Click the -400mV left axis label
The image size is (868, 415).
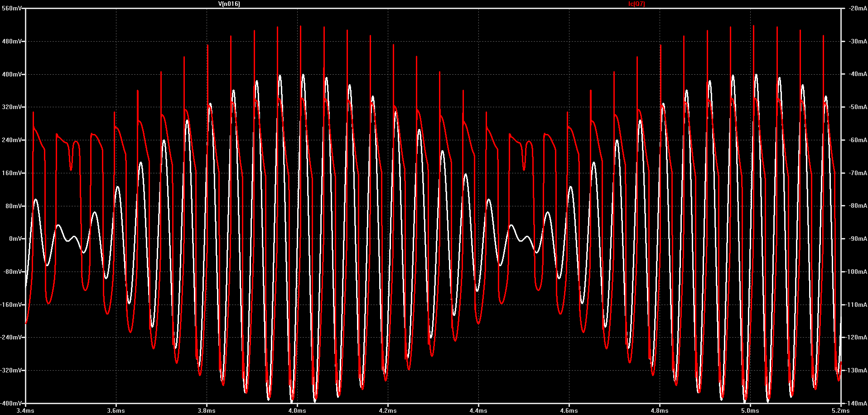pos(11,403)
